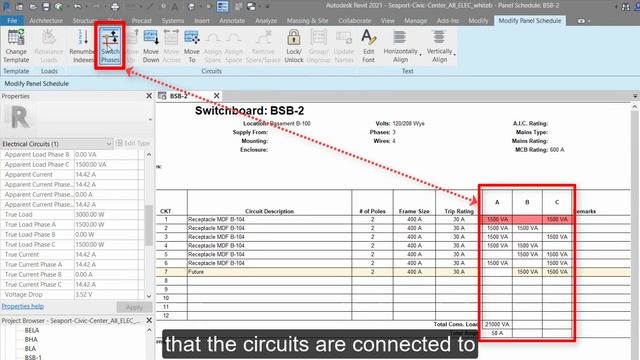Click the MCB Rating 600 A value
This screenshot has width=640, height=360.
point(557,150)
